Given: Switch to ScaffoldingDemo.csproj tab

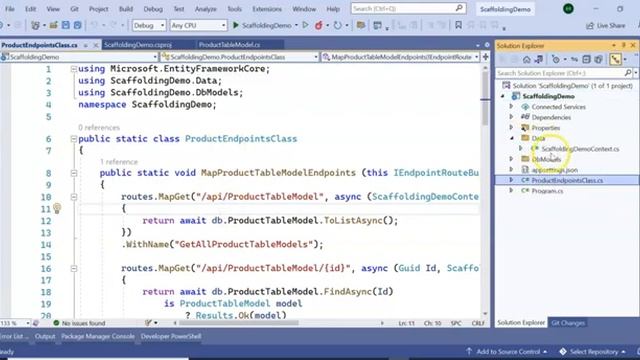Looking at the screenshot, I should tap(138, 44).
